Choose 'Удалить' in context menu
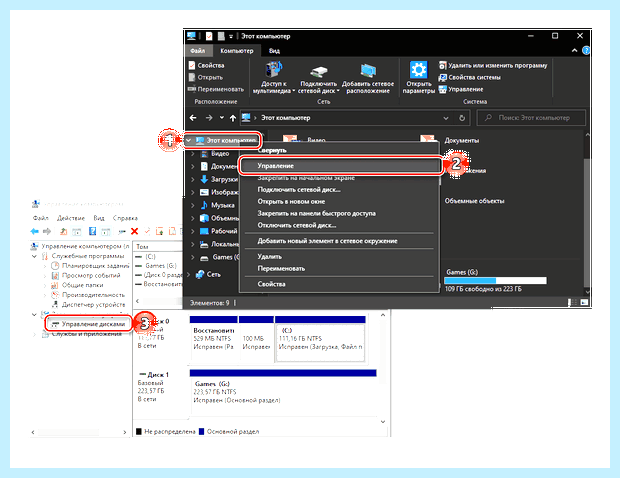 (x=270, y=257)
